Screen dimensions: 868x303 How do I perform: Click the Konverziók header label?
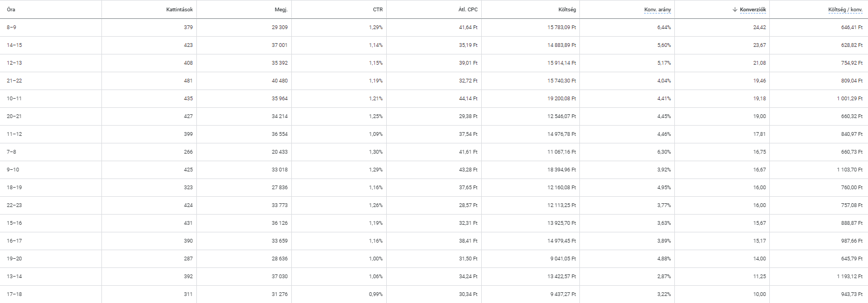[753, 10]
